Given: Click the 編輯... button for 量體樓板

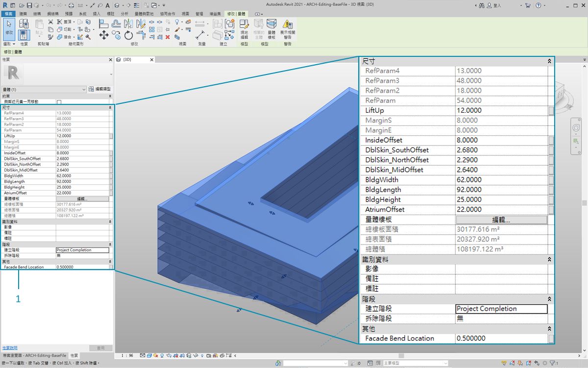Looking at the screenshot, I should tap(82, 199).
